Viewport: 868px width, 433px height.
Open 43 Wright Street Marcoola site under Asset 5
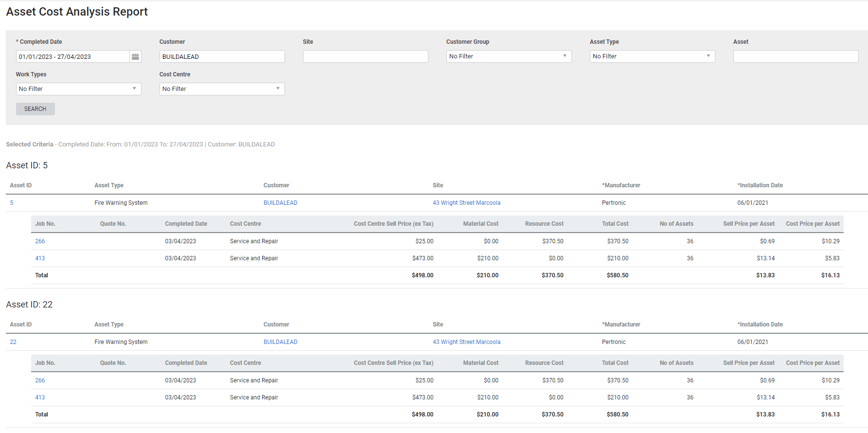click(466, 203)
